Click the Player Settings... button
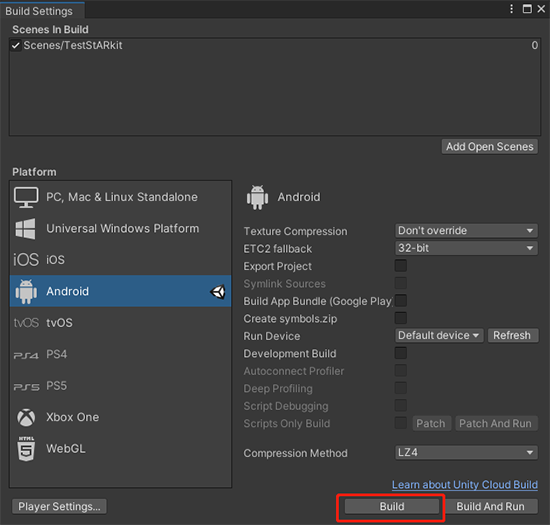Image resolution: width=550 pixels, height=525 pixels. click(x=59, y=506)
